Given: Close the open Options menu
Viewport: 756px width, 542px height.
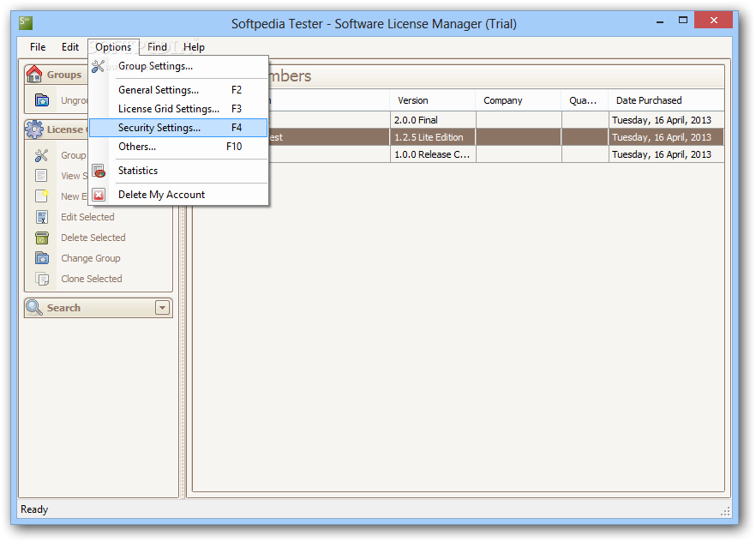Looking at the screenshot, I should 113,47.
